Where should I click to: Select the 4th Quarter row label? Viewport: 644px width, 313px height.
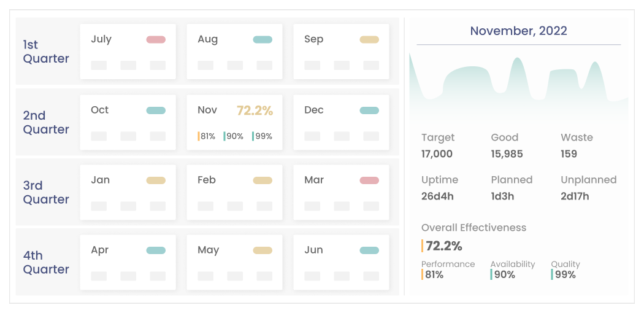point(46,262)
